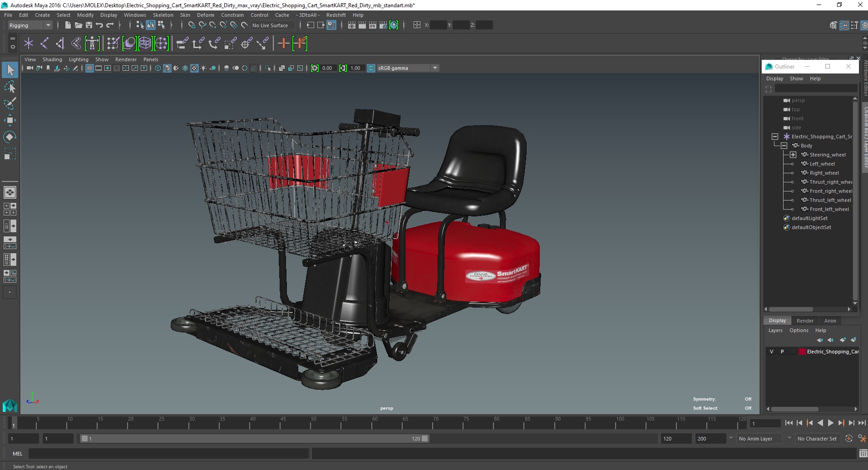Screen dimensions: 868x470
Task: Open the Constrain menu
Action: 232,15
